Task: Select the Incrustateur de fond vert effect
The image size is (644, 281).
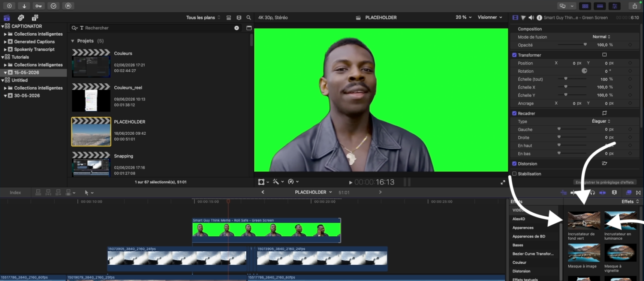Action: tap(584, 221)
